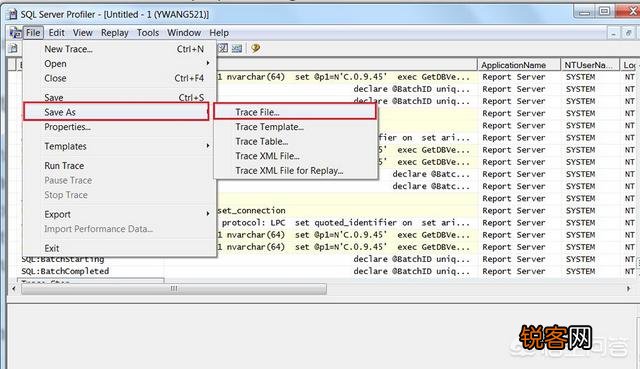Image resolution: width=640 pixels, height=369 pixels.
Task: Select Close in the File menu
Action: click(x=119, y=78)
